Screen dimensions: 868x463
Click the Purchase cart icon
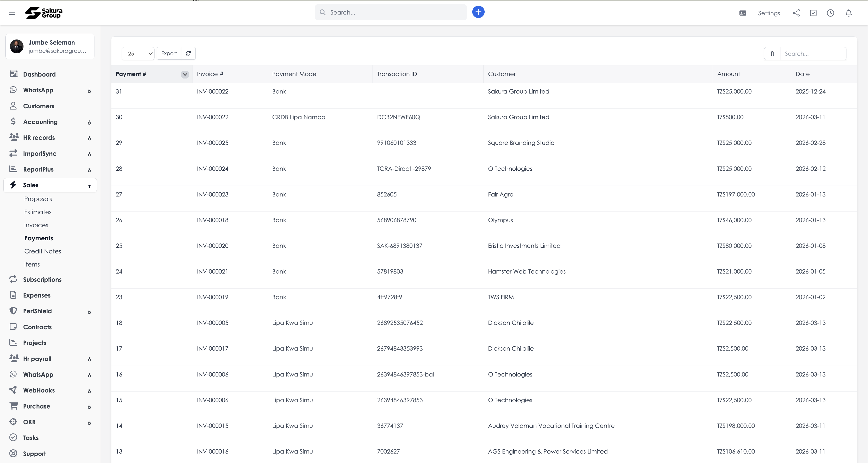click(14, 406)
